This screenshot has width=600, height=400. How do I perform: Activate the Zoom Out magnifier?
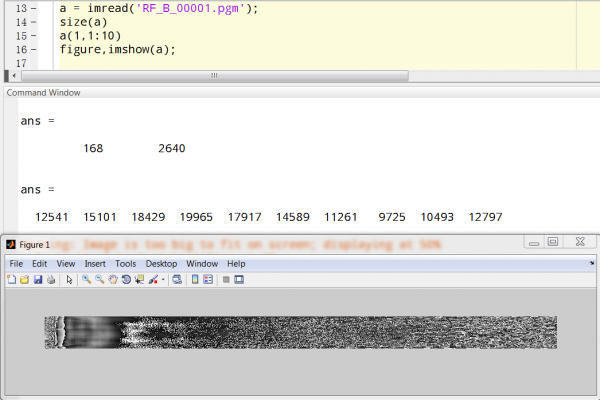click(x=99, y=280)
